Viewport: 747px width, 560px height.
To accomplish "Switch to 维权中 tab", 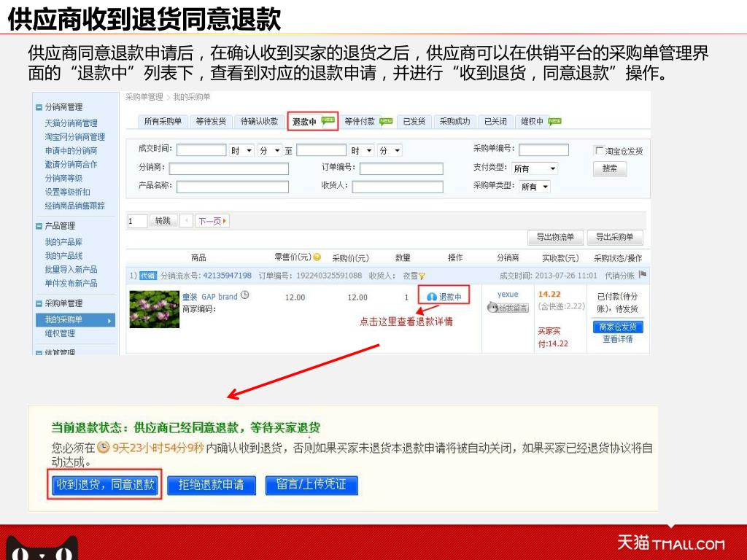I will tap(541, 122).
